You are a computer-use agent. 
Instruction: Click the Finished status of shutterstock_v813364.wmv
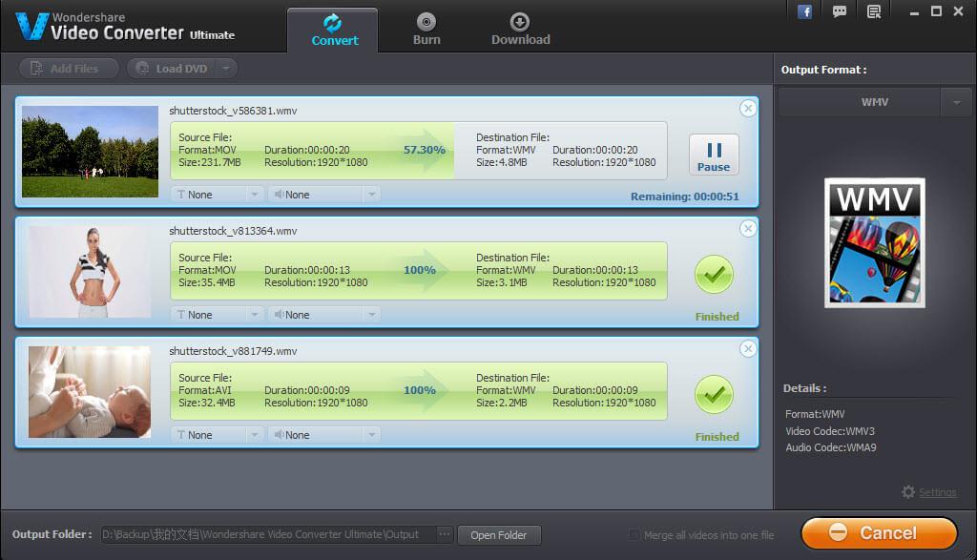[717, 317]
